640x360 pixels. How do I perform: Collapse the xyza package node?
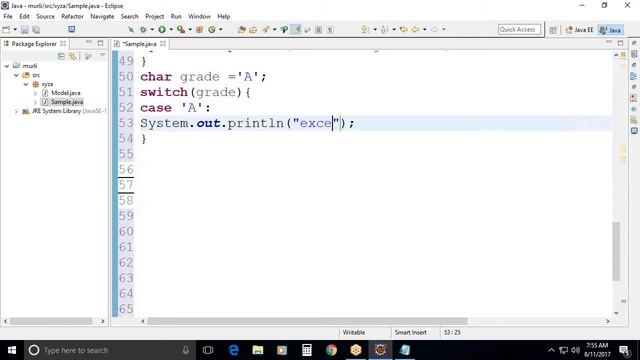coord(26,84)
